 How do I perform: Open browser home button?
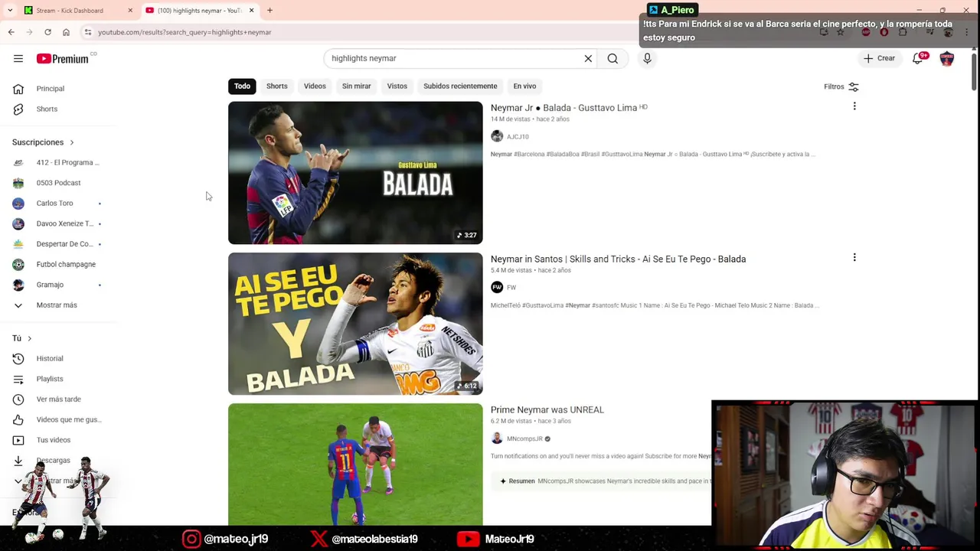click(x=66, y=32)
